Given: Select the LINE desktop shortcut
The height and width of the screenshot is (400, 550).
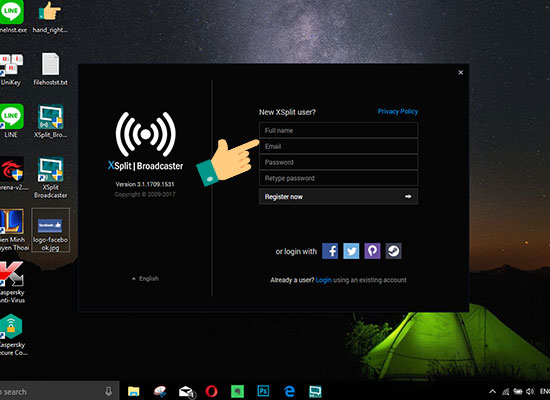Looking at the screenshot, I should (12, 121).
